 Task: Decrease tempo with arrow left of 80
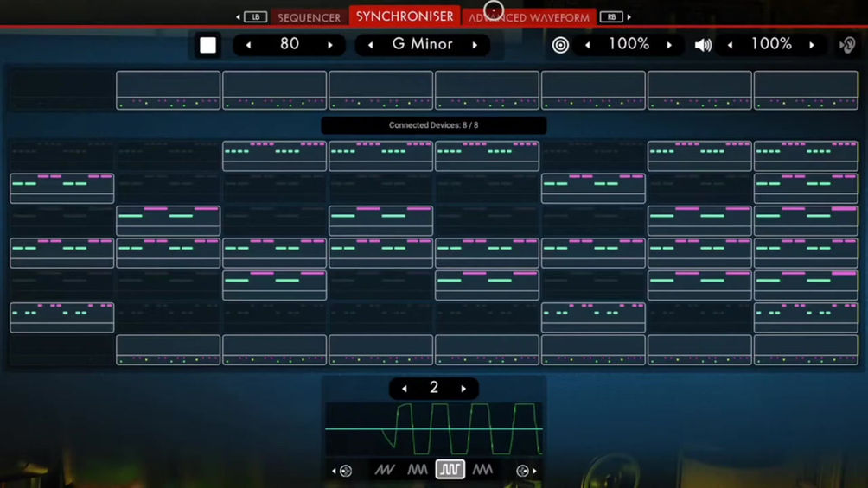248,45
